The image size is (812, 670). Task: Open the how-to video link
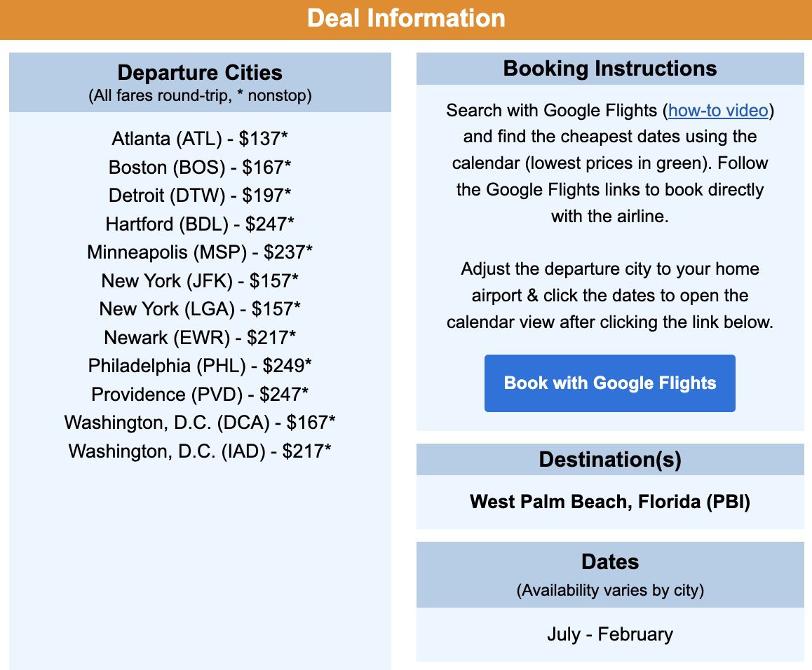coord(717,110)
